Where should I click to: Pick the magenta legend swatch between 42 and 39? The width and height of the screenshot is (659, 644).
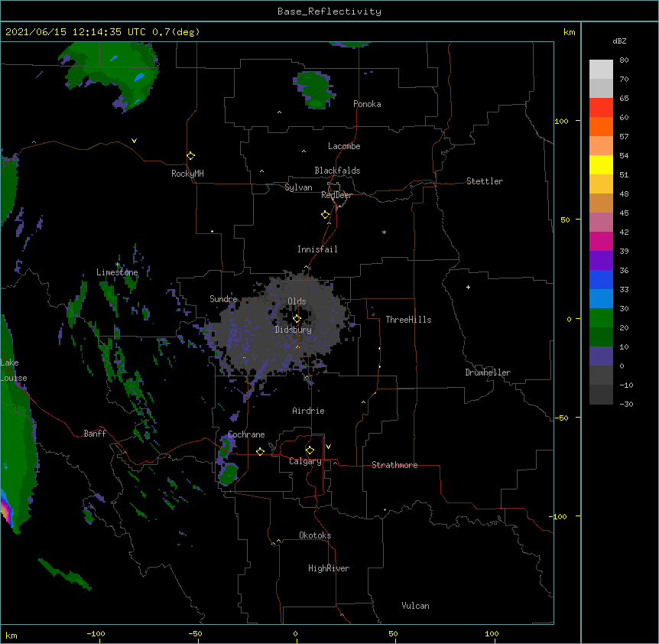coord(601,241)
